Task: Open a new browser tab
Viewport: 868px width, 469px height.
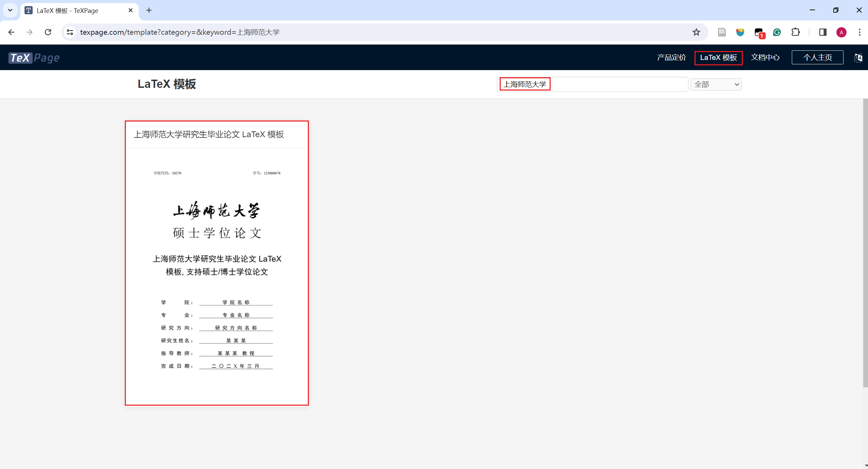Action: point(149,10)
